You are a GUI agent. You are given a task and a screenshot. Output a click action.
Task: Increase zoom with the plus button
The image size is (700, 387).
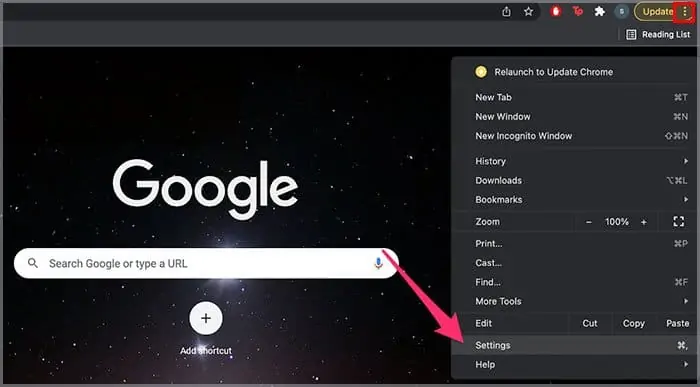coord(644,222)
